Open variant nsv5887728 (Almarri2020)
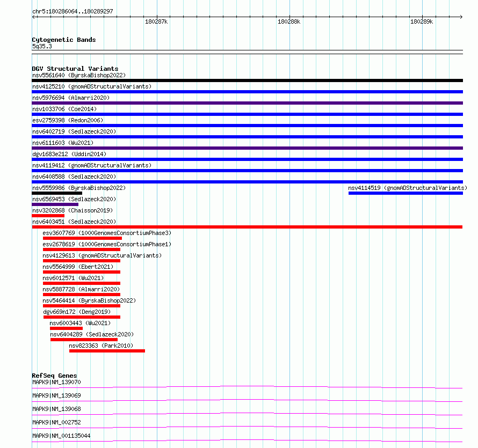 tap(81, 289)
